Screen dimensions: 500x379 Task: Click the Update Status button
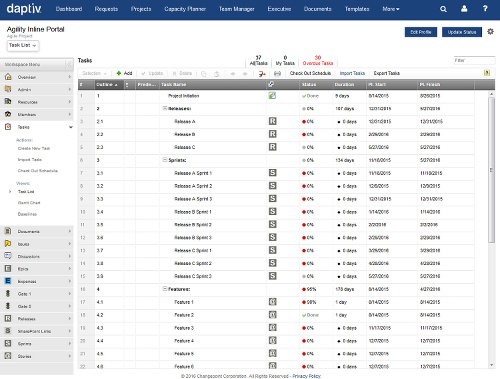point(462,32)
